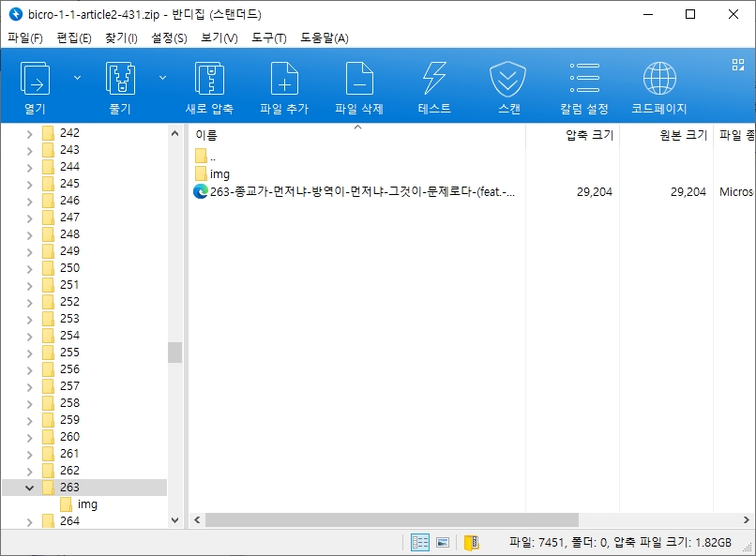
Task: Open the 파일(F) menu
Action: [x=25, y=38]
